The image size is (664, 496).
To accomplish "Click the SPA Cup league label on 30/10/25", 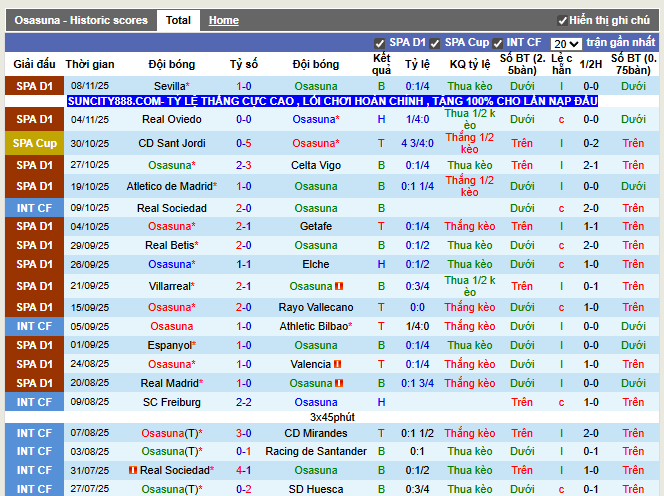I will coord(34,143).
